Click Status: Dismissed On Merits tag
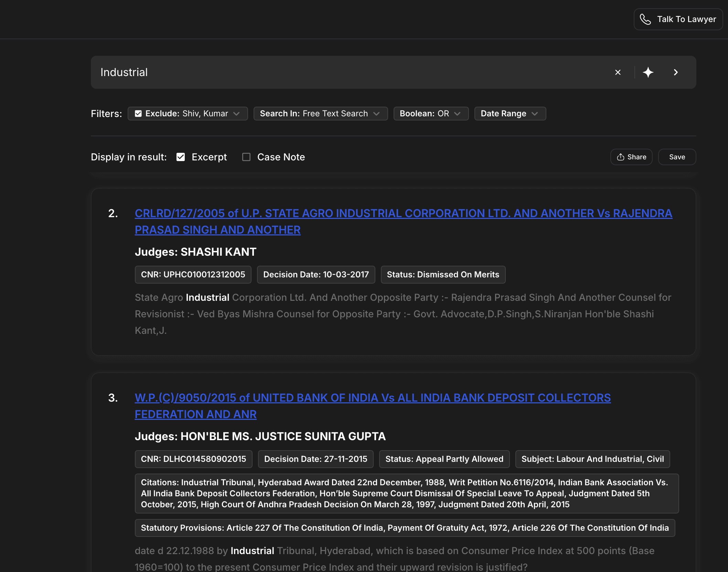This screenshot has width=728, height=572. (x=443, y=275)
